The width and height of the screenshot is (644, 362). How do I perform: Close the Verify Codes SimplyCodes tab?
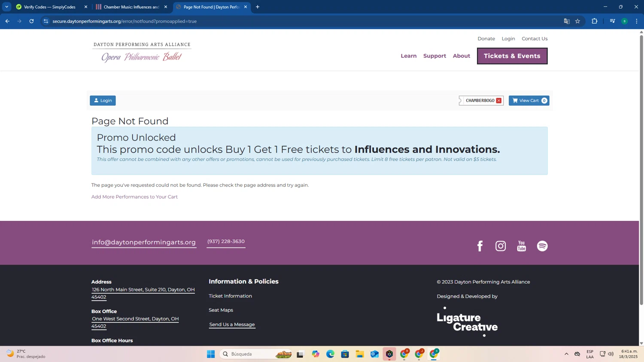86,7
